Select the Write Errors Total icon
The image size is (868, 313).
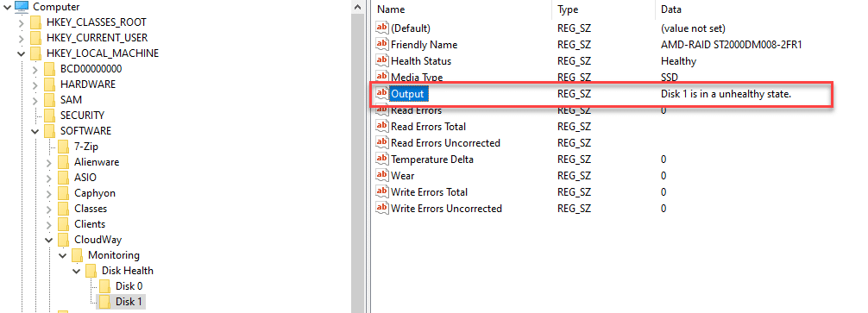click(x=382, y=192)
